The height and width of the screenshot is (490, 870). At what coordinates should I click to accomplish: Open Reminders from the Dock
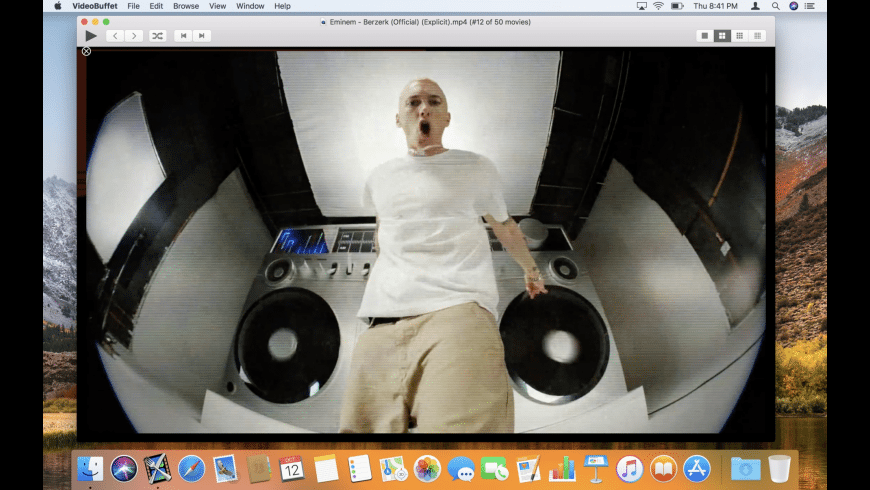point(360,469)
